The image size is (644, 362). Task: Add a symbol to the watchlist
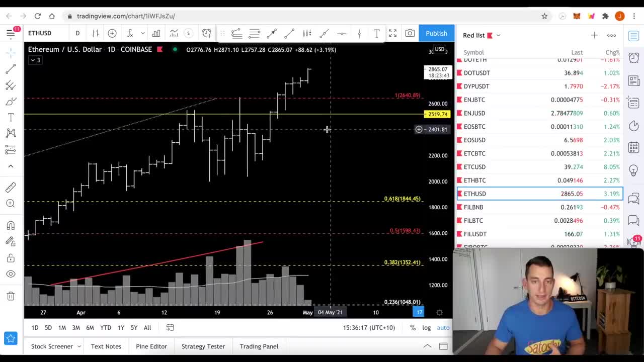pyautogui.click(x=594, y=35)
